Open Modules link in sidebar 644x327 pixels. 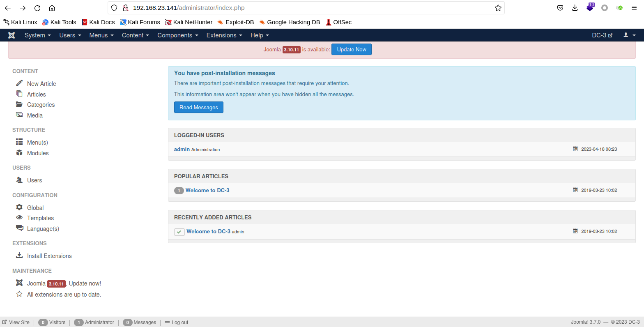tap(38, 153)
